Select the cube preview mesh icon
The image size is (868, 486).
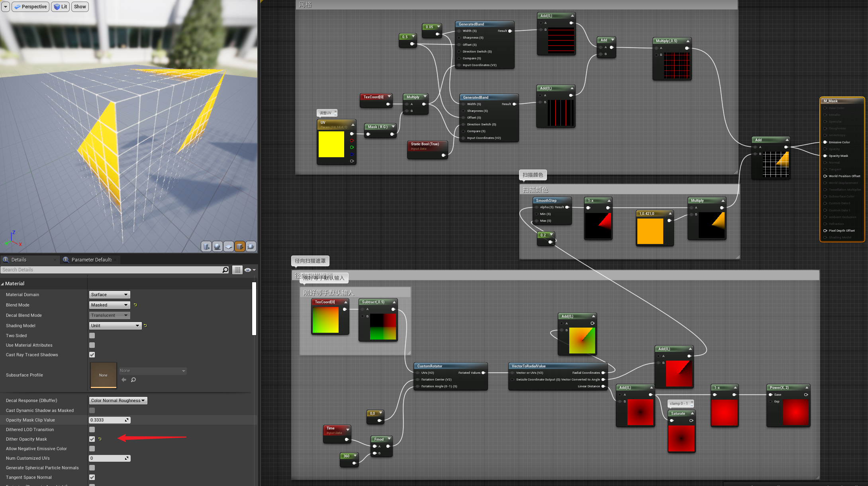pyautogui.click(x=240, y=246)
